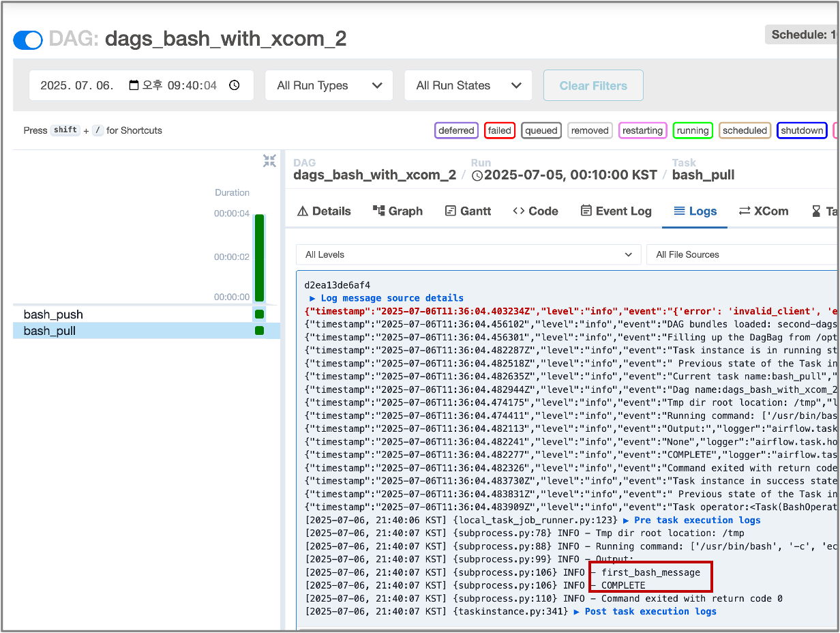Click the 00:00:00 duration axis label
This screenshot has width=840, height=633.
232,297
